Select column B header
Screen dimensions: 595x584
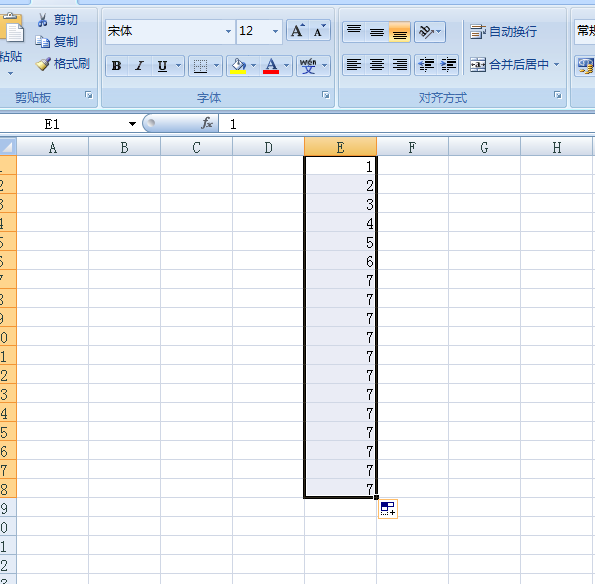pyautogui.click(x=124, y=147)
